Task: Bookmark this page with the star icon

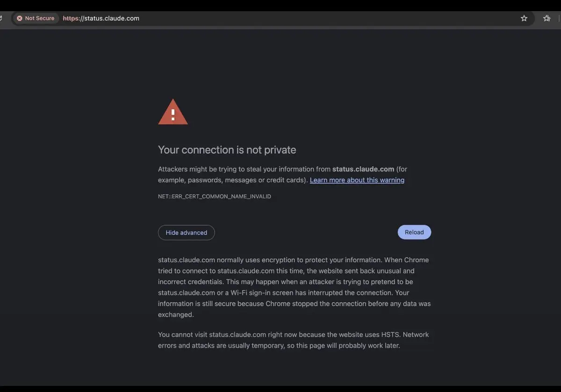Action: [524, 18]
